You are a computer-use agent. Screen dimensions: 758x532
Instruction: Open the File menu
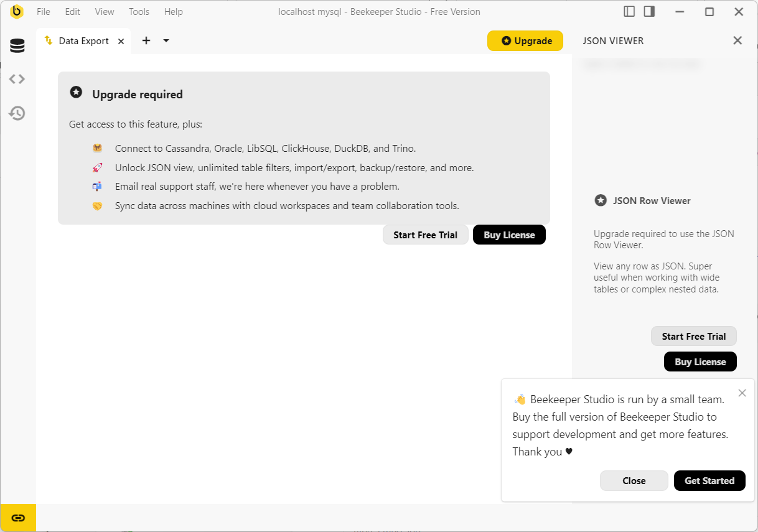(x=43, y=11)
